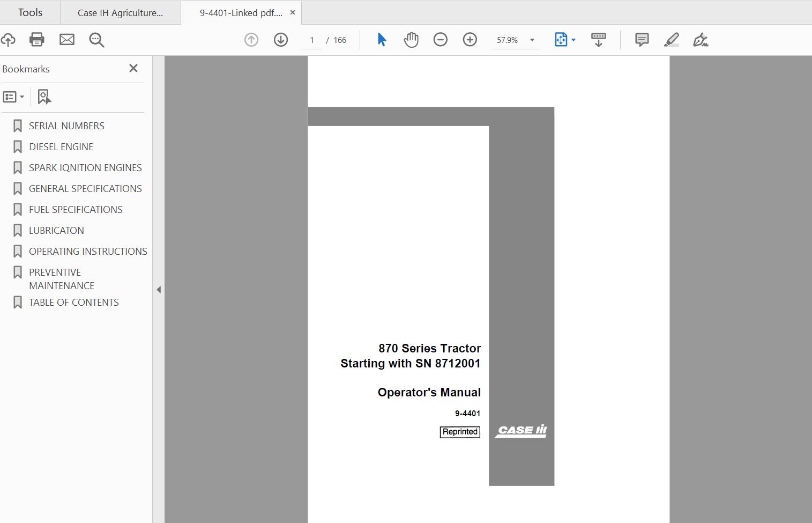Image resolution: width=812 pixels, height=523 pixels.
Task: Close the Bookmarks panel
Action: point(133,68)
